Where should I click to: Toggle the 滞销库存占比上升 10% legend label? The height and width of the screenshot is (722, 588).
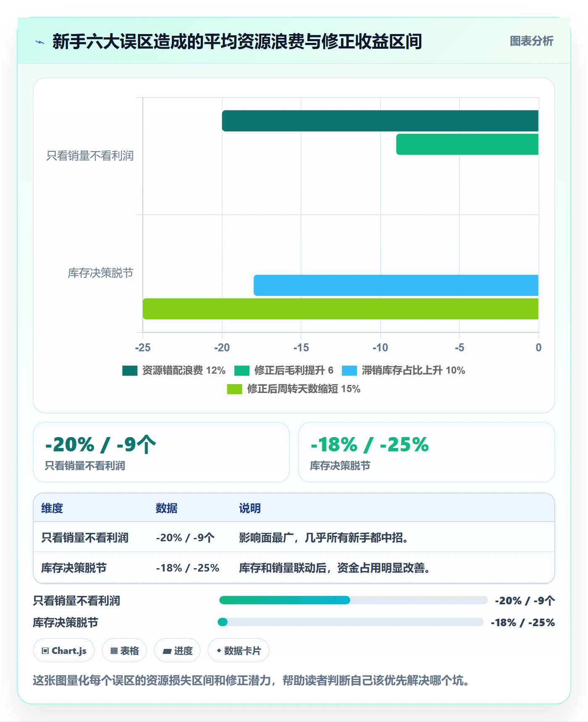[x=413, y=370]
